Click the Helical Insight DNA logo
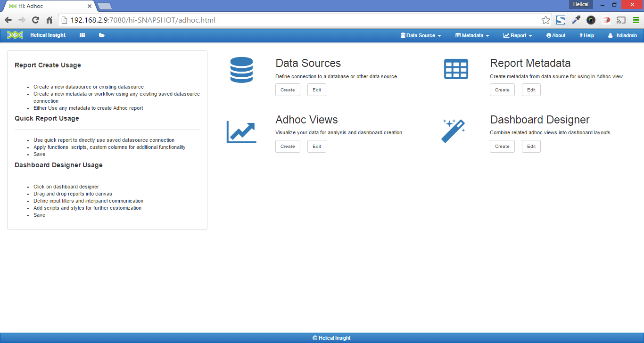644x343 pixels. (x=15, y=35)
